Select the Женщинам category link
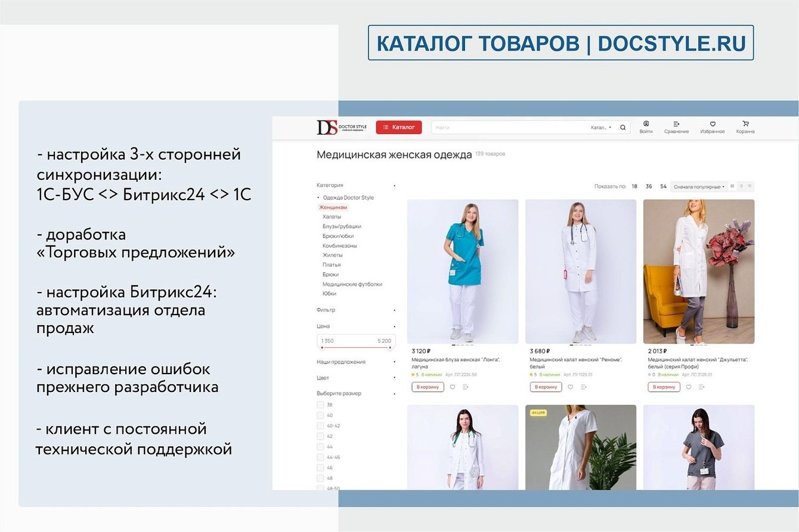The height and width of the screenshot is (532, 799). 332,207
